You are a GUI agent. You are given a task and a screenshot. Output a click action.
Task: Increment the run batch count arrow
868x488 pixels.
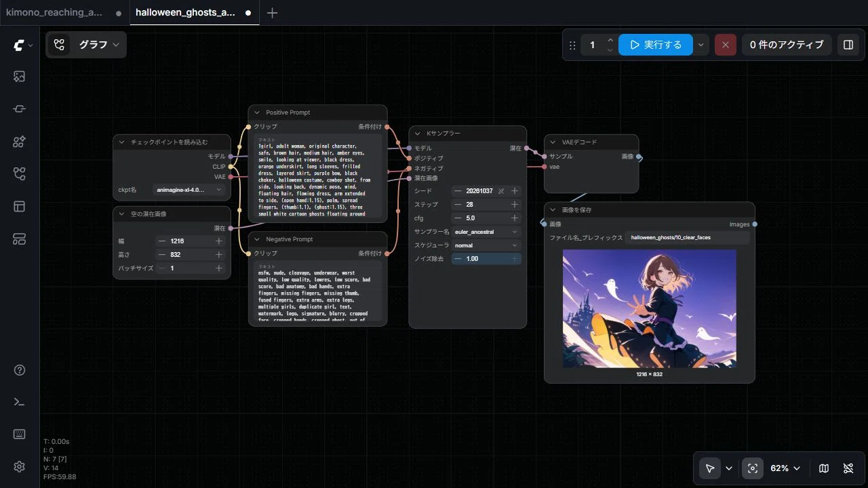[610, 40]
